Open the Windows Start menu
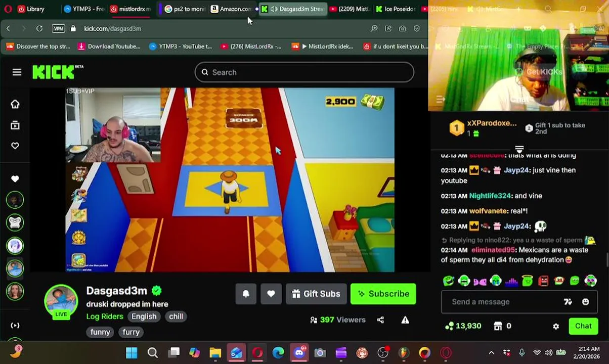Viewport: 609px width, 364px height. [x=132, y=353]
